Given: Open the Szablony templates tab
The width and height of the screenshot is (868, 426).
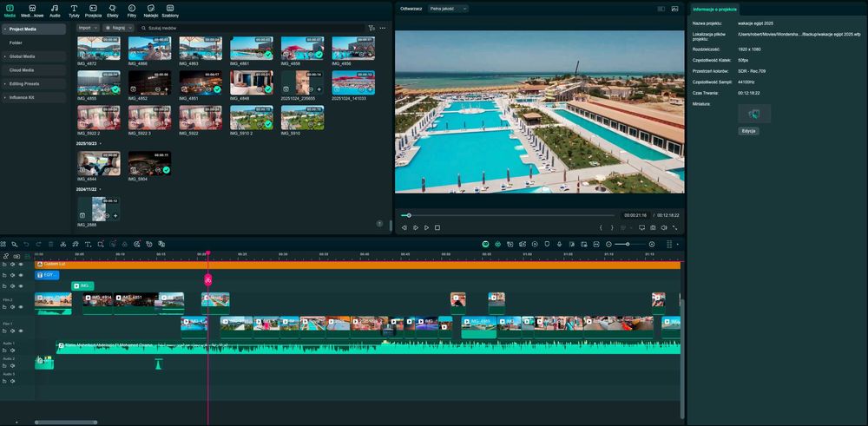Looking at the screenshot, I should (x=170, y=11).
